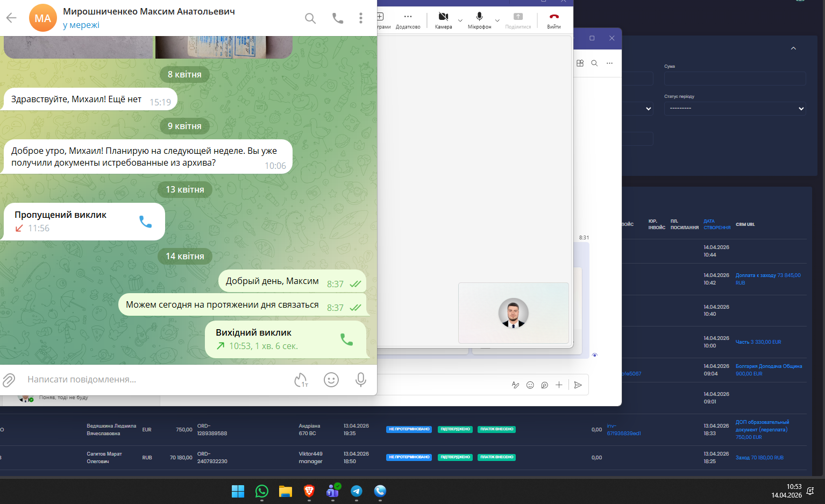Open text formatting in Teams compose box
Image resolution: width=825 pixels, height=504 pixels.
515,385
